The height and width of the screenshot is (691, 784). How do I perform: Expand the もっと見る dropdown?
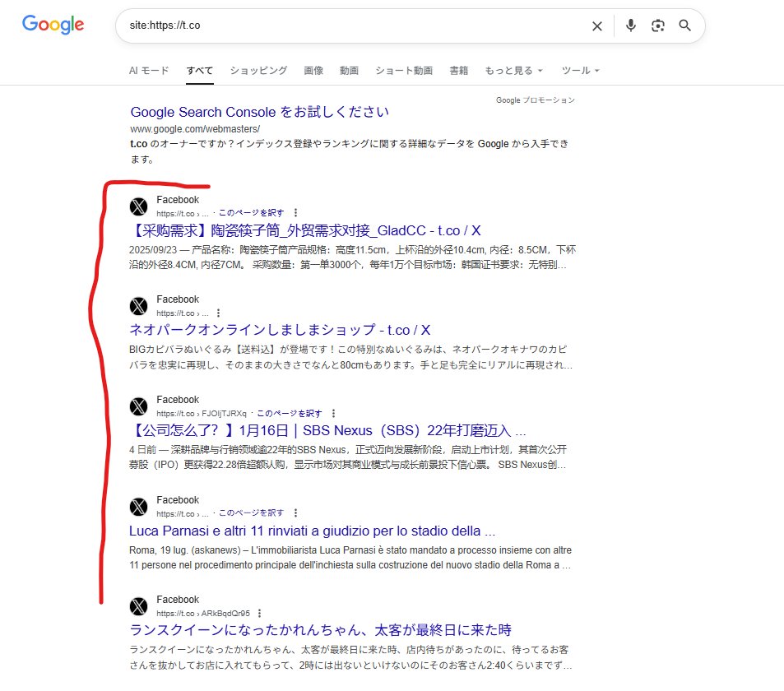(x=513, y=71)
